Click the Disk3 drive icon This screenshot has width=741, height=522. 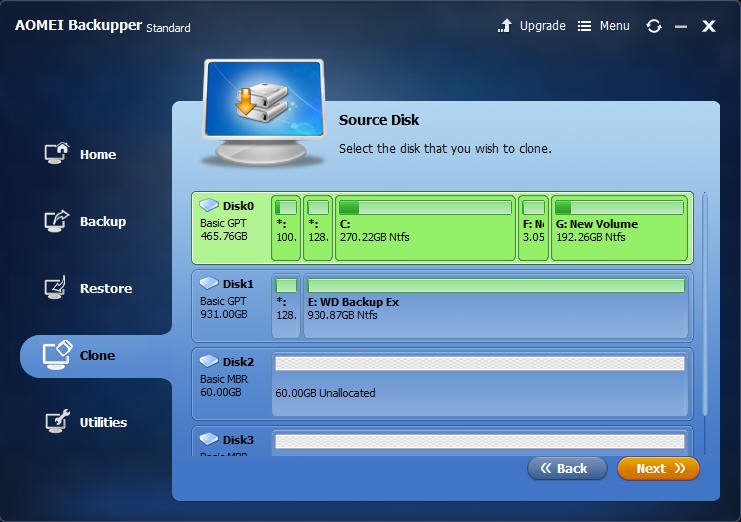tap(209, 439)
